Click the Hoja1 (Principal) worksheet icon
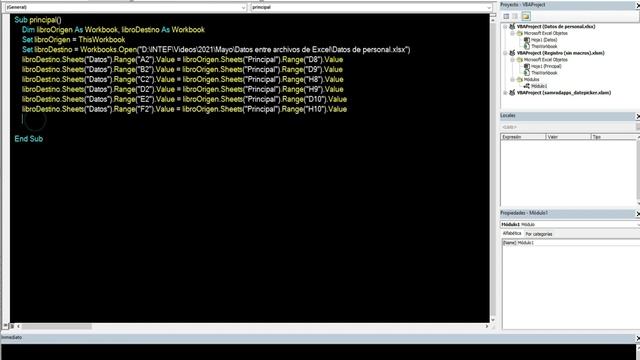This screenshot has height=360, width=640. point(527,66)
